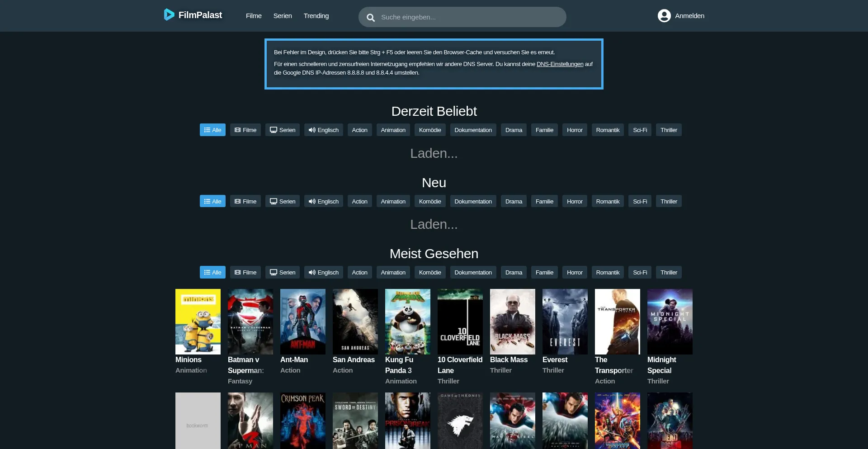This screenshot has height=449, width=868.
Task: Filter Meist Gesehen by Thriller
Action: click(669, 272)
